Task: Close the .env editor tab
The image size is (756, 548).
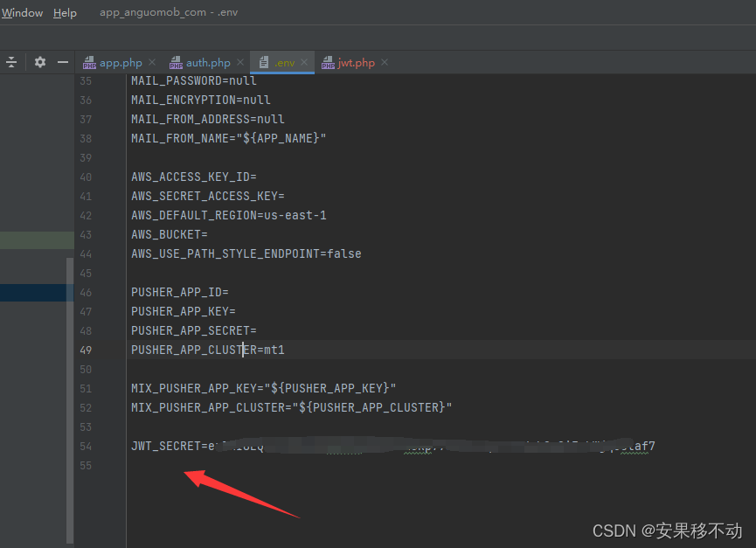Action: 304,62
